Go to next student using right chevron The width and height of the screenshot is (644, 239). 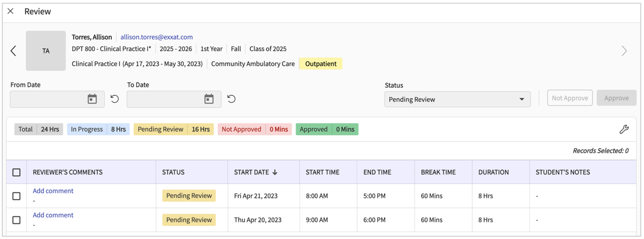tap(624, 51)
